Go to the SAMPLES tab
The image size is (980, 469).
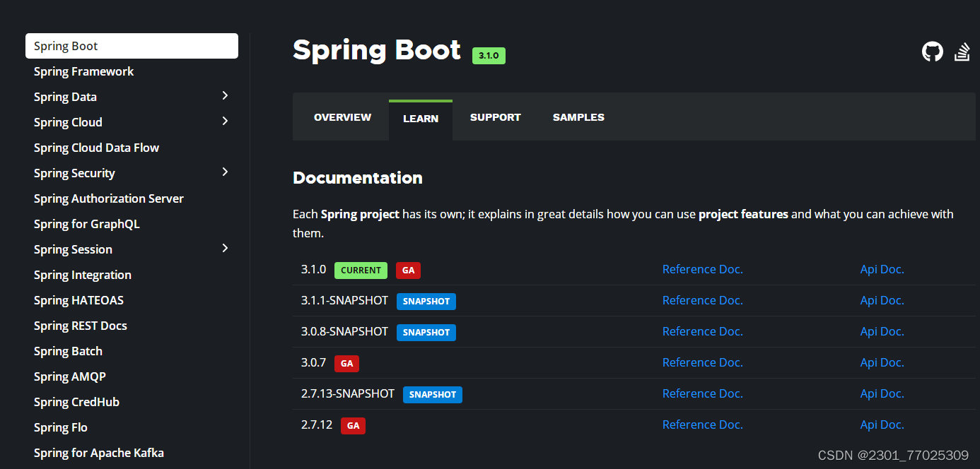(578, 117)
